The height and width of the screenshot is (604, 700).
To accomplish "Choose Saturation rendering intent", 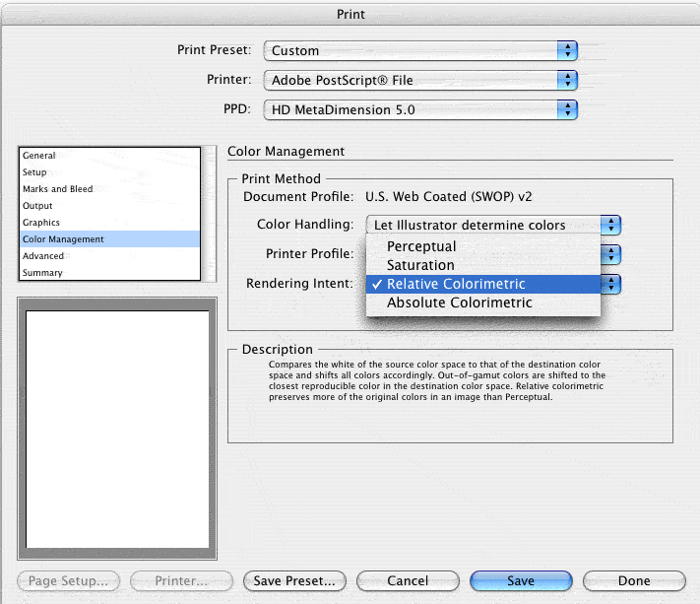I will pyautogui.click(x=483, y=265).
